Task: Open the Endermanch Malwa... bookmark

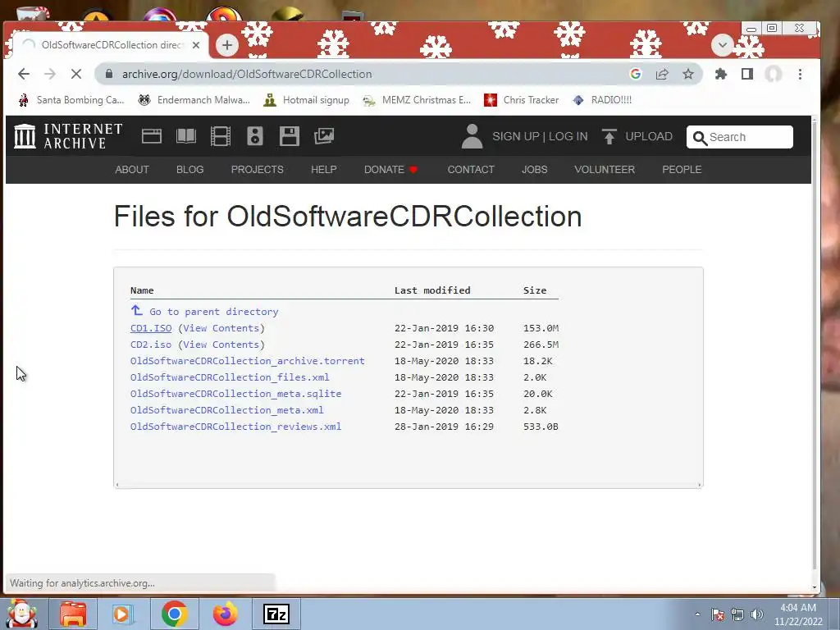Action: (x=194, y=100)
